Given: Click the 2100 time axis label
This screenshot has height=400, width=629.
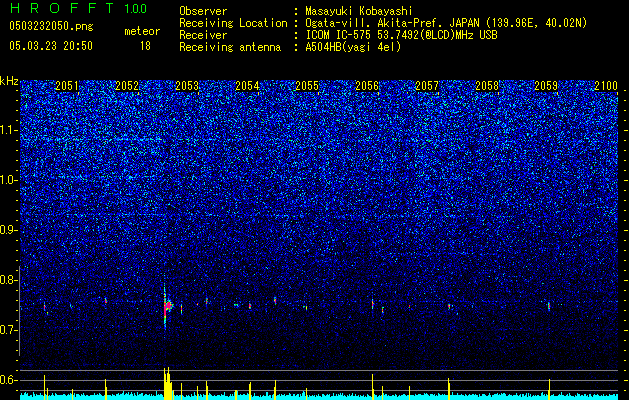Looking at the screenshot, I should [606, 86].
